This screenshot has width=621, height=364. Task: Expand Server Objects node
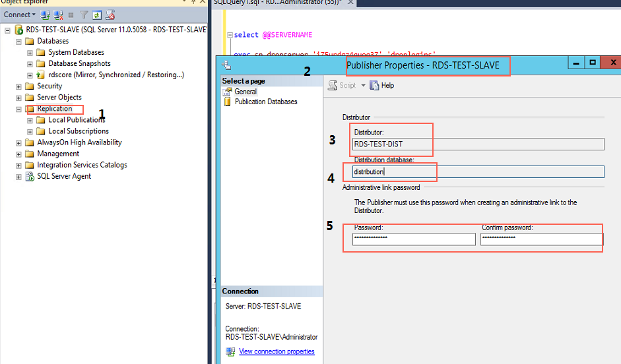(18, 98)
